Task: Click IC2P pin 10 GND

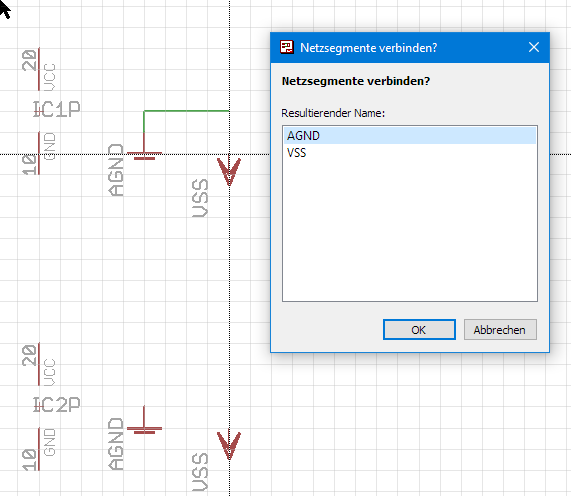Action: click(39, 449)
